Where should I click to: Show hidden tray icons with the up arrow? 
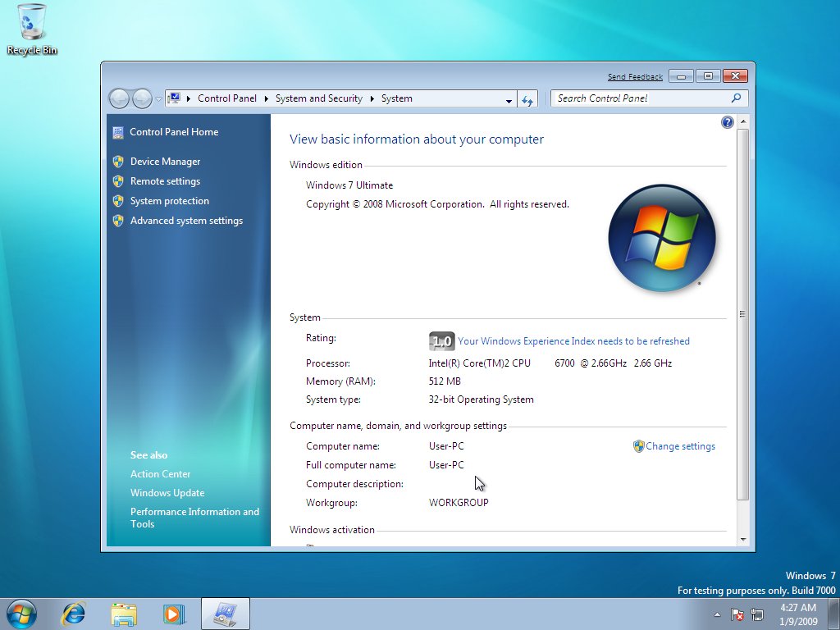tap(715, 614)
